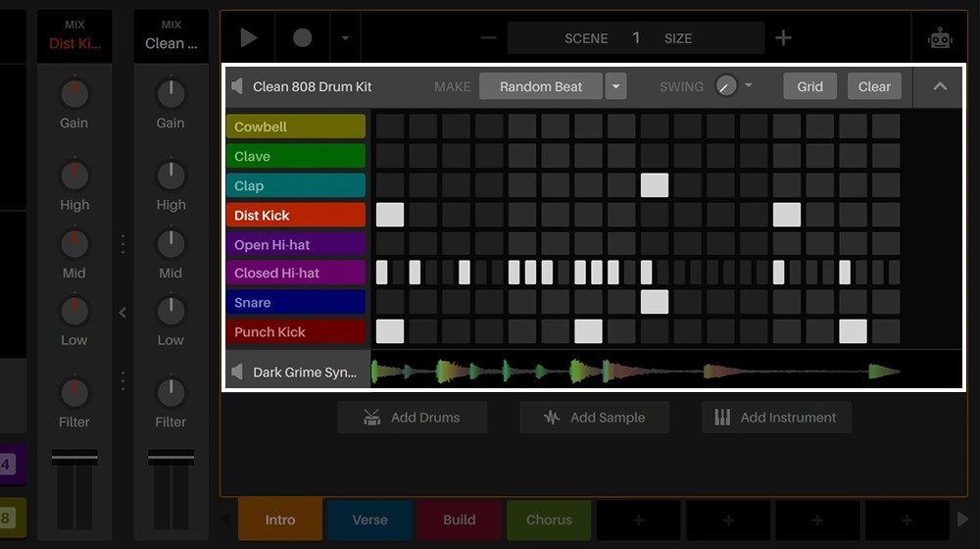
Task: Click the Swing knob
Action: coord(725,86)
